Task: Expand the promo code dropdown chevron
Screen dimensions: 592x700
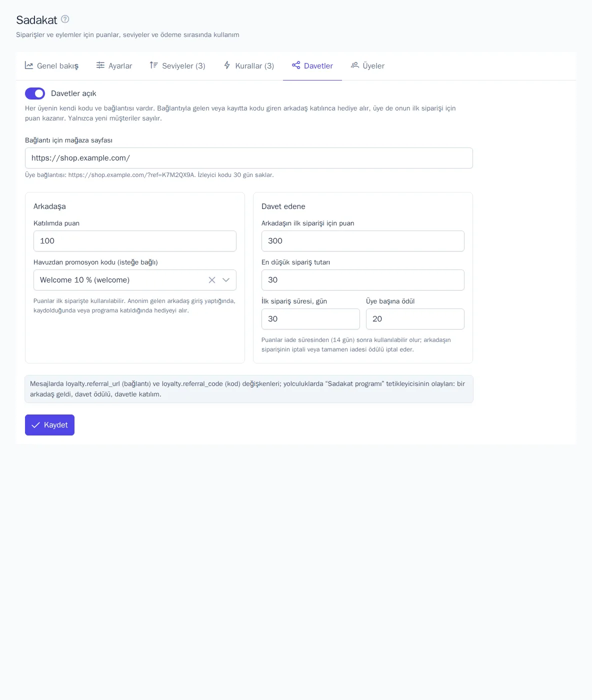Action: (x=226, y=280)
